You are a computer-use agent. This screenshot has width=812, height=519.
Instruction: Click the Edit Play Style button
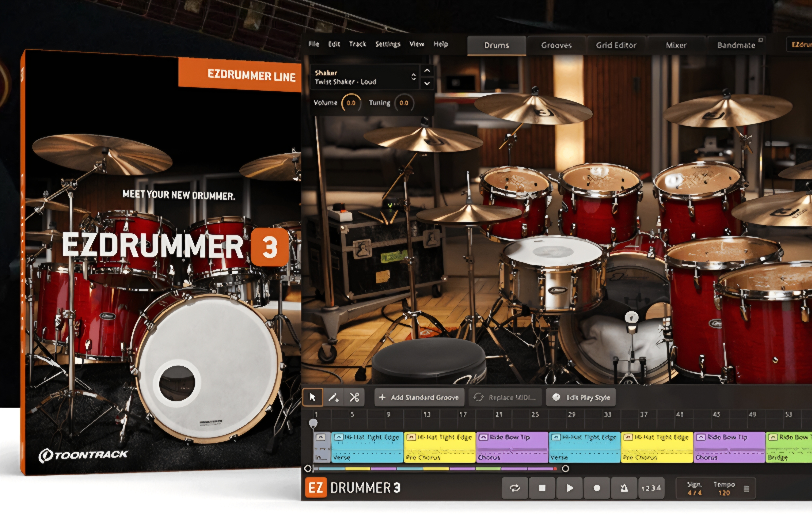point(581,398)
